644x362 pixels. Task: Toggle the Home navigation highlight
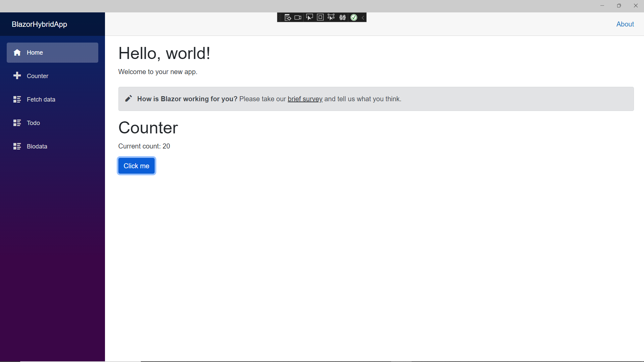[x=52, y=52]
